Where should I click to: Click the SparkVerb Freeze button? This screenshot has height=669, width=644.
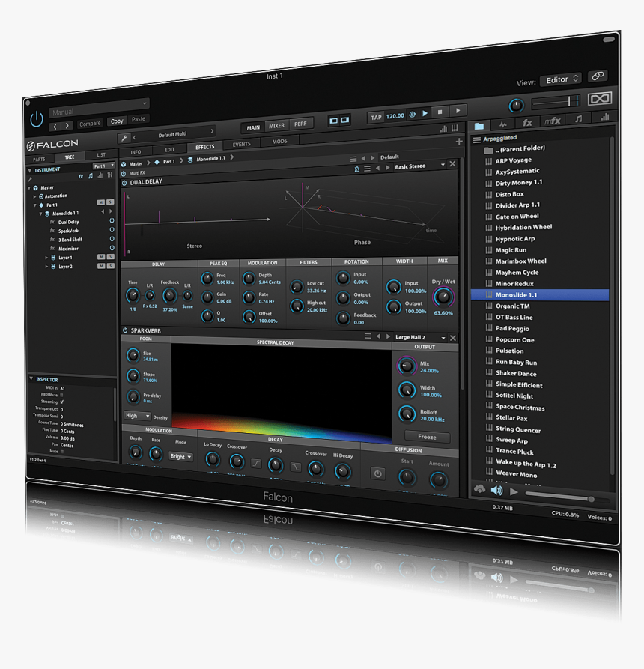click(x=427, y=437)
